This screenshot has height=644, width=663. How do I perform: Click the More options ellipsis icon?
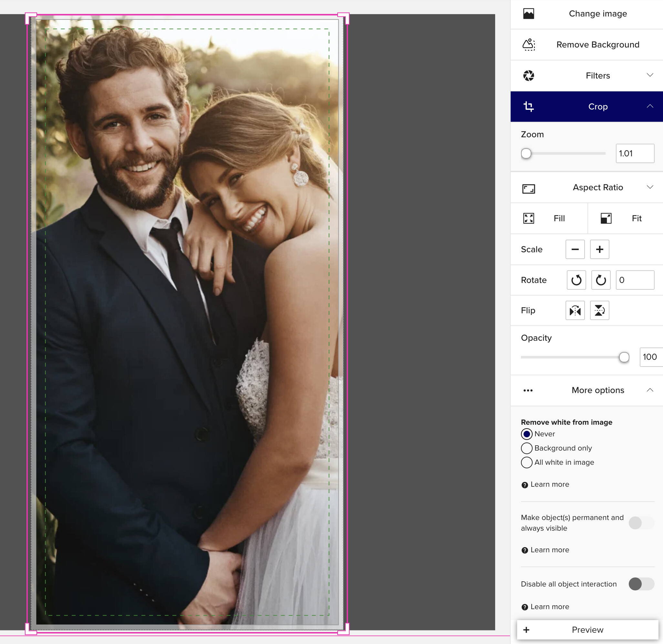tap(528, 390)
